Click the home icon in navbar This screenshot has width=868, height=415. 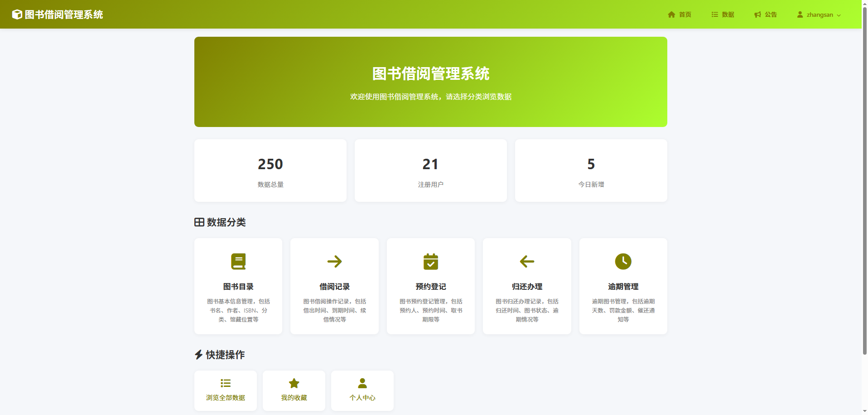coord(671,15)
